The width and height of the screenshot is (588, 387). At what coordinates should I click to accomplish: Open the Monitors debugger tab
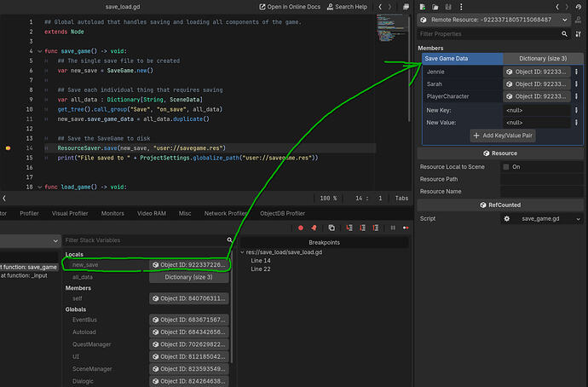pyautogui.click(x=112, y=212)
